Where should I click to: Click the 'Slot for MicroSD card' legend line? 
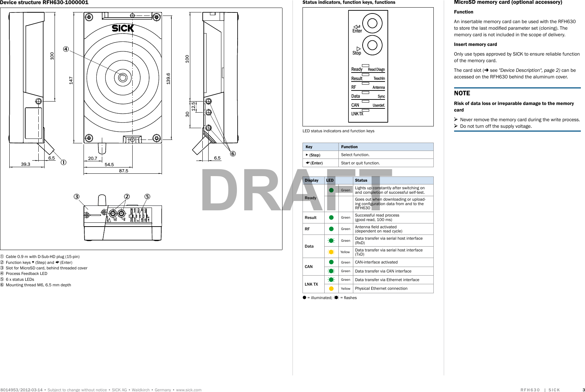(44, 268)
